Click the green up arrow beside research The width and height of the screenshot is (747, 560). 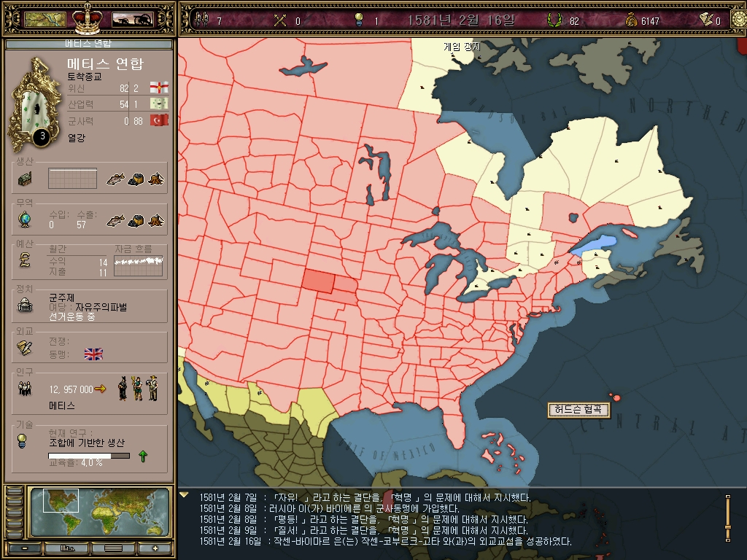click(143, 456)
